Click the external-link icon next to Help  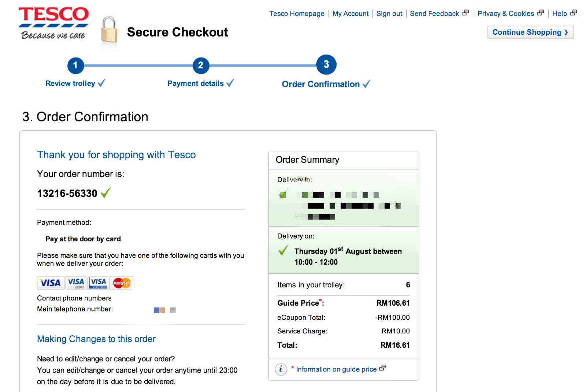(574, 12)
